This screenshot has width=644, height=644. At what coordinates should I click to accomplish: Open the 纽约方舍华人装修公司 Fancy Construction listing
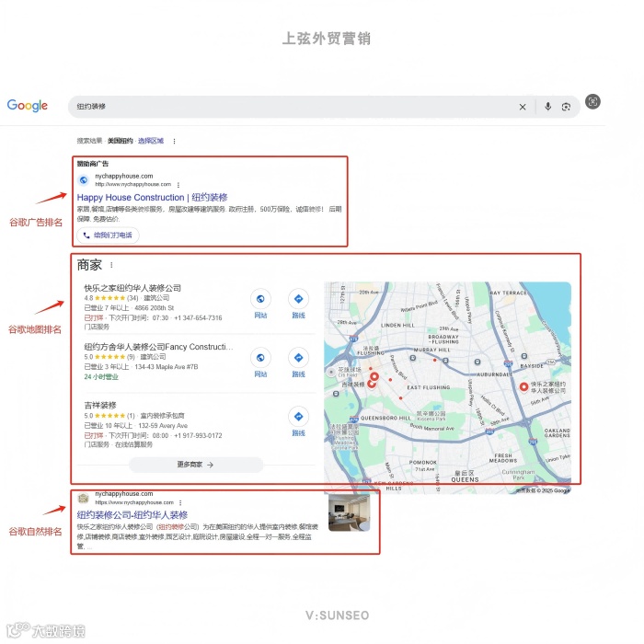click(158, 347)
